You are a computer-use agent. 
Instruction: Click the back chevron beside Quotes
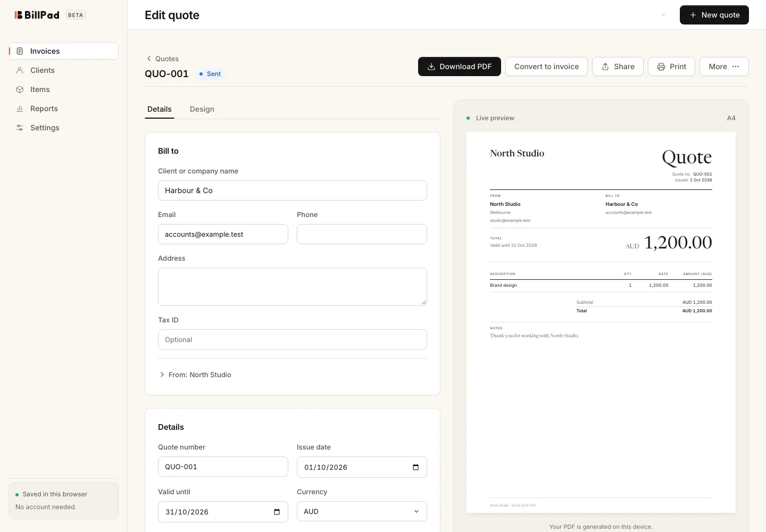[x=149, y=59]
